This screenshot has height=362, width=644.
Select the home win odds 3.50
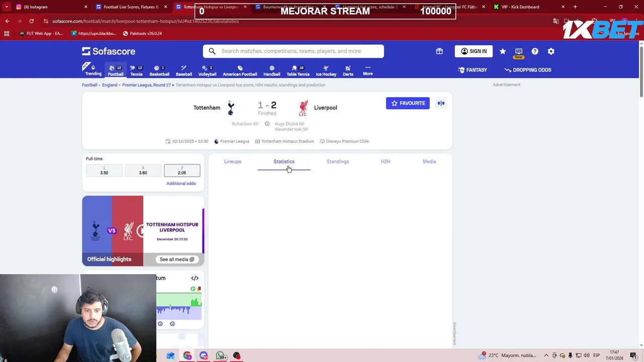pyautogui.click(x=104, y=170)
